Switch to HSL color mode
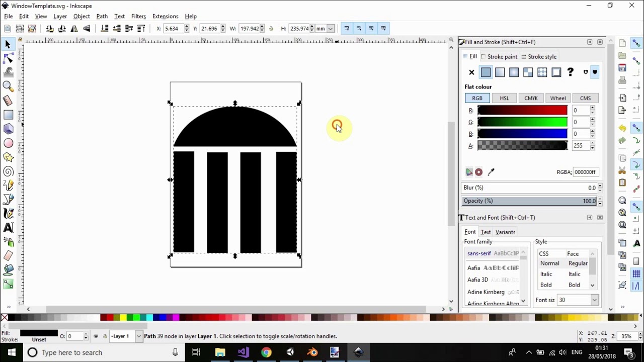The height and width of the screenshot is (362, 644). (504, 98)
